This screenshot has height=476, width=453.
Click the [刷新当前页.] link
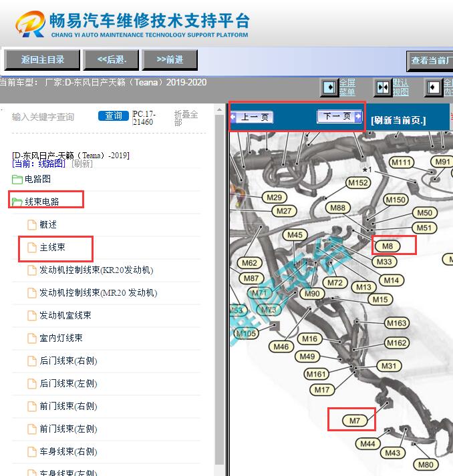pyautogui.click(x=398, y=121)
